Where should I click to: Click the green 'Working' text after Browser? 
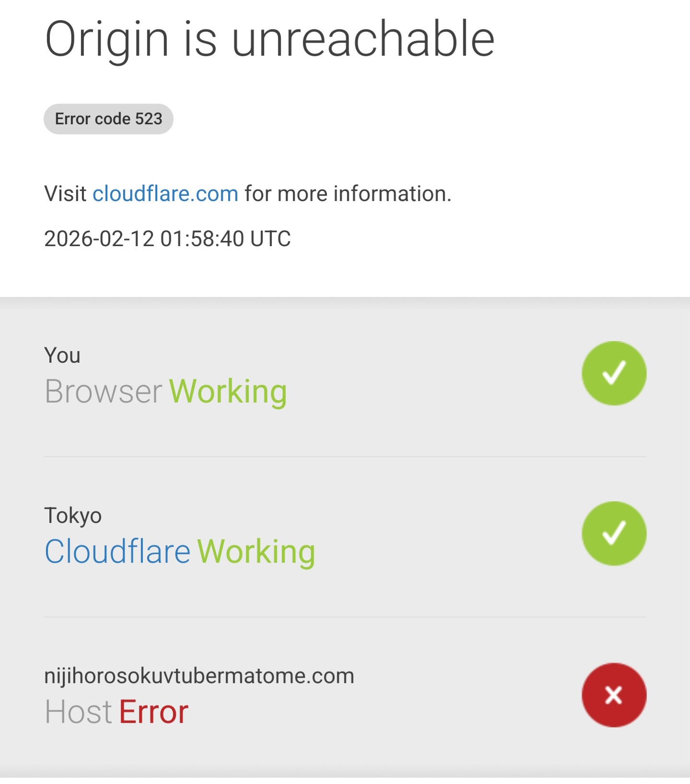pos(228,392)
